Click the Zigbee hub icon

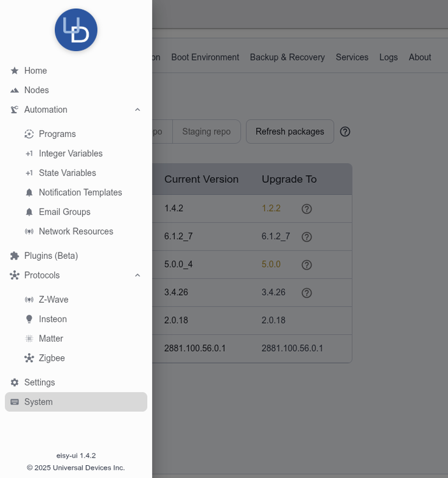click(29, 358)
